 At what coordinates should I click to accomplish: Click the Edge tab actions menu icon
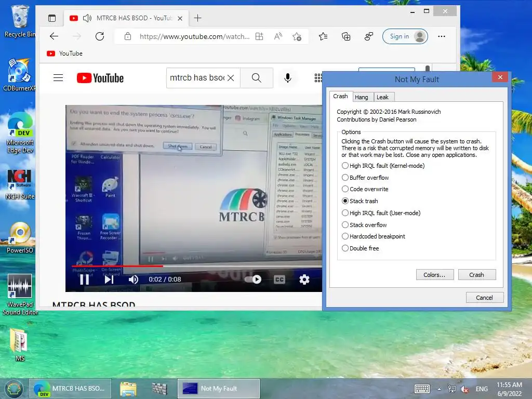52,18
